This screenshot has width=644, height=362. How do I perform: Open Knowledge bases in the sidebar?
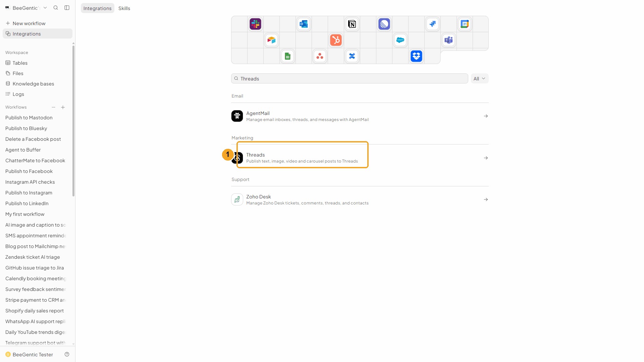point(38,83)
